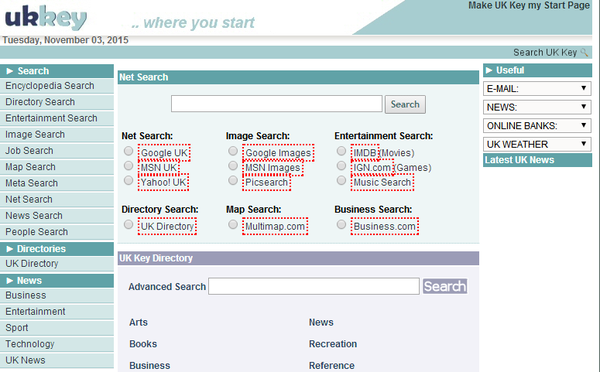Click the magnifier icon beside Search UK Key
Viewport: 600px width, 372px height.
[584, 52]
